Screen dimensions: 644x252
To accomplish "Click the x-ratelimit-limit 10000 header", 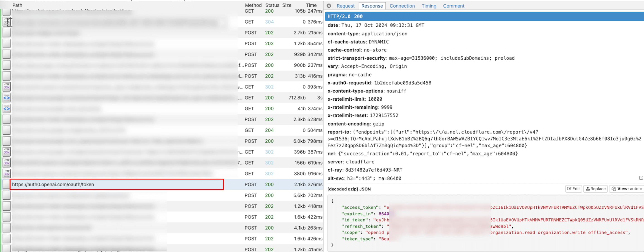I will click(x=355, y=99).
